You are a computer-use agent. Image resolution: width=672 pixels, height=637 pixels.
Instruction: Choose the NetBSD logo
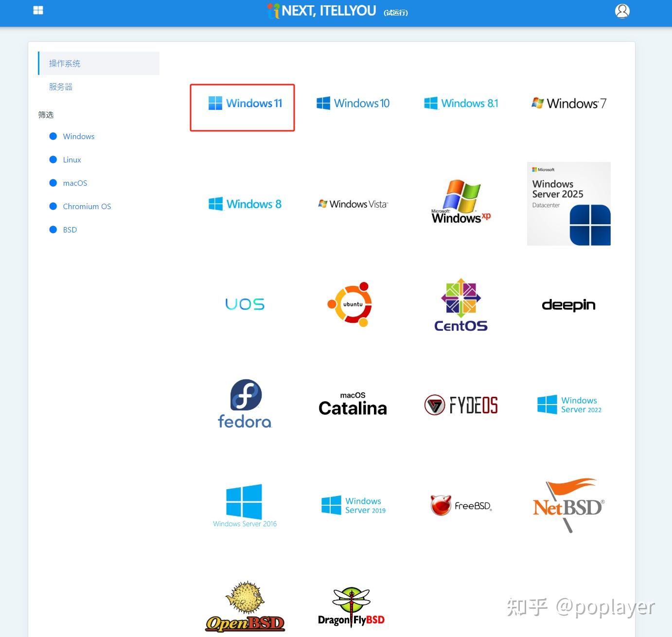(569, 505)
